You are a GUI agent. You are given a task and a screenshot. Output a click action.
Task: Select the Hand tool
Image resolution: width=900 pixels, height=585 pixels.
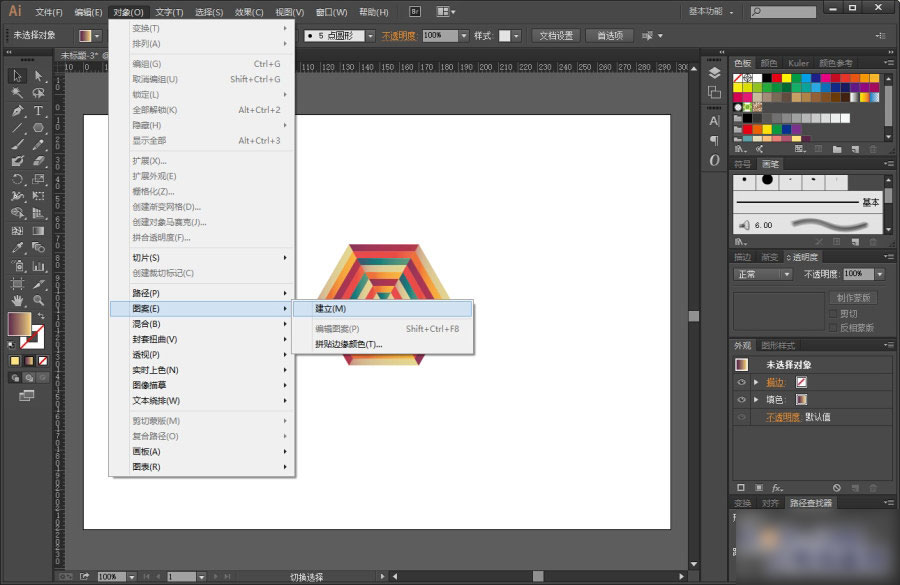click(x=17, y=300)
